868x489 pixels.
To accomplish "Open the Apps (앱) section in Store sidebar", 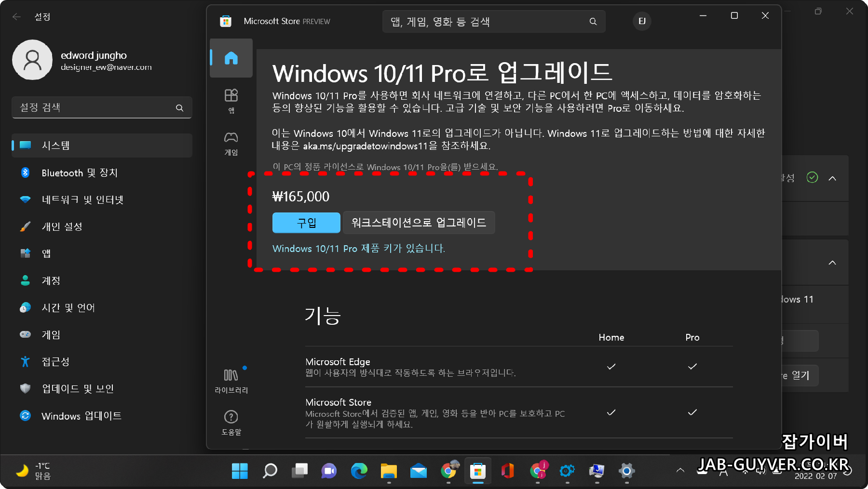I will pos(231,101).
